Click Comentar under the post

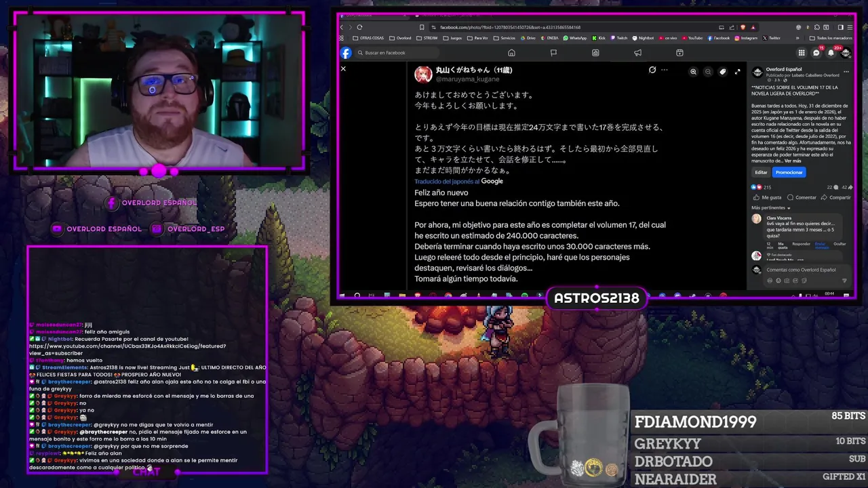point(801,197)
